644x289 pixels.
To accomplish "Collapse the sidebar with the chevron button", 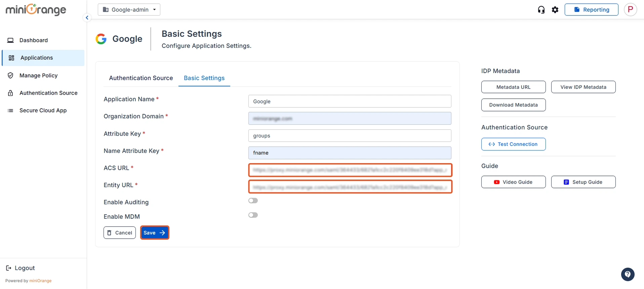I will click(x=87, y=18).
